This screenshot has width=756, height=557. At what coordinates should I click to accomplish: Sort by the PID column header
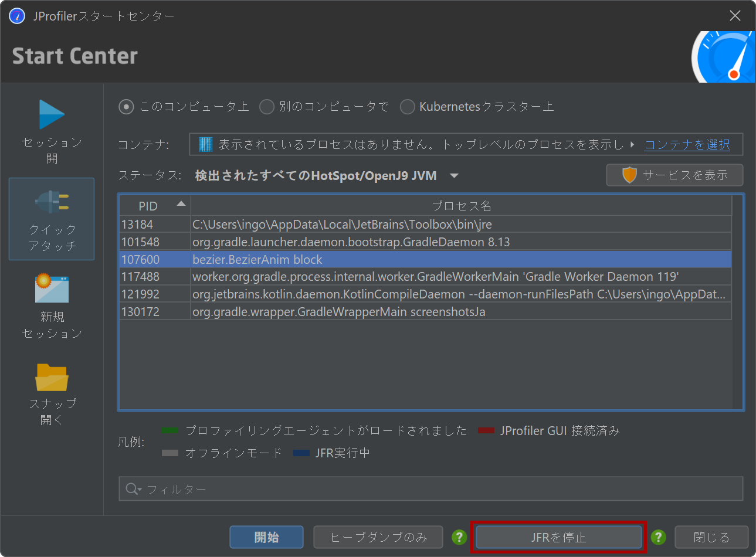click(155, 206)
